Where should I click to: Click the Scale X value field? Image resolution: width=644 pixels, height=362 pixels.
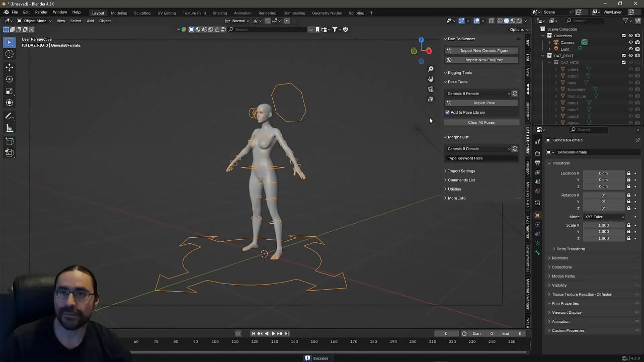click(x=603, y=225)
